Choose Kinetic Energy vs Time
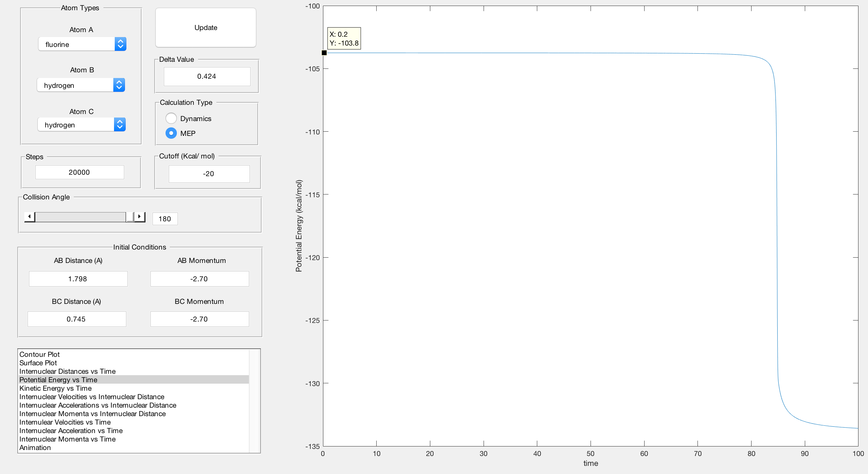 click(x=55, y=388)
